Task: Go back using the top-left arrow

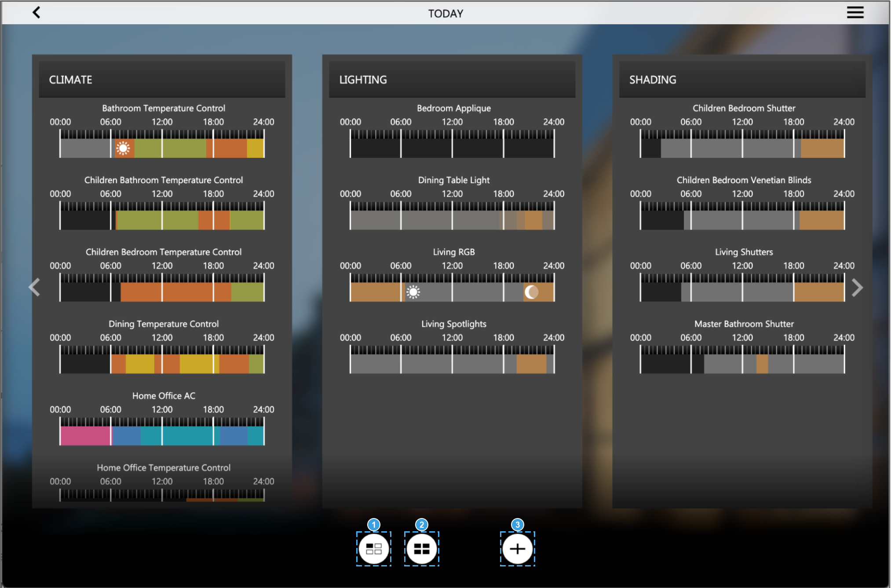Action: [37, 12]
